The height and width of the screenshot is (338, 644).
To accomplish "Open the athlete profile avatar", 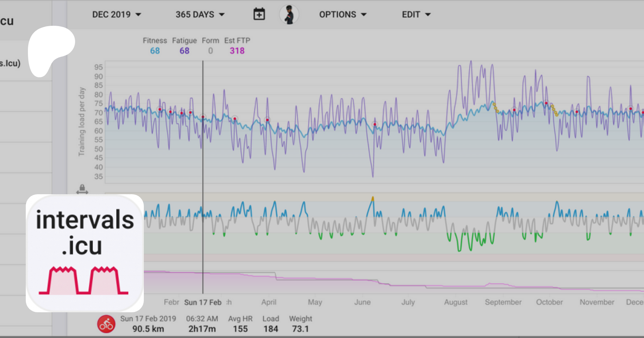I will coord(289,15).
